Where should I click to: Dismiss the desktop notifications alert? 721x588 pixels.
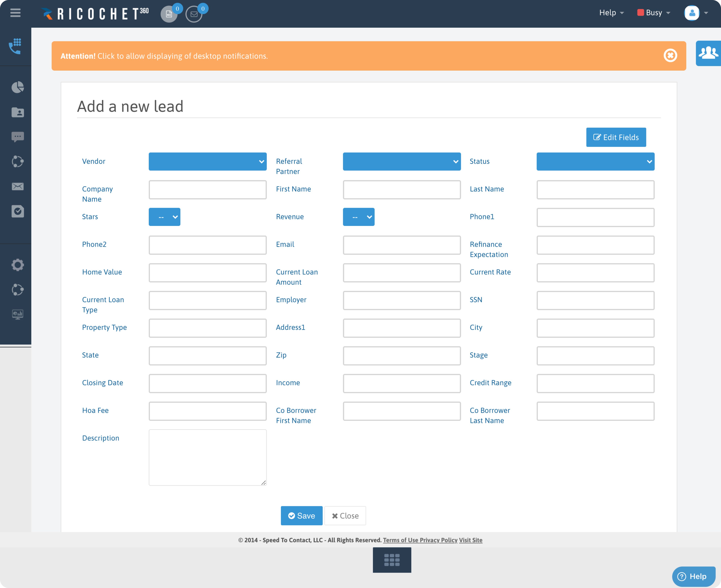click(x=670, y=56)
